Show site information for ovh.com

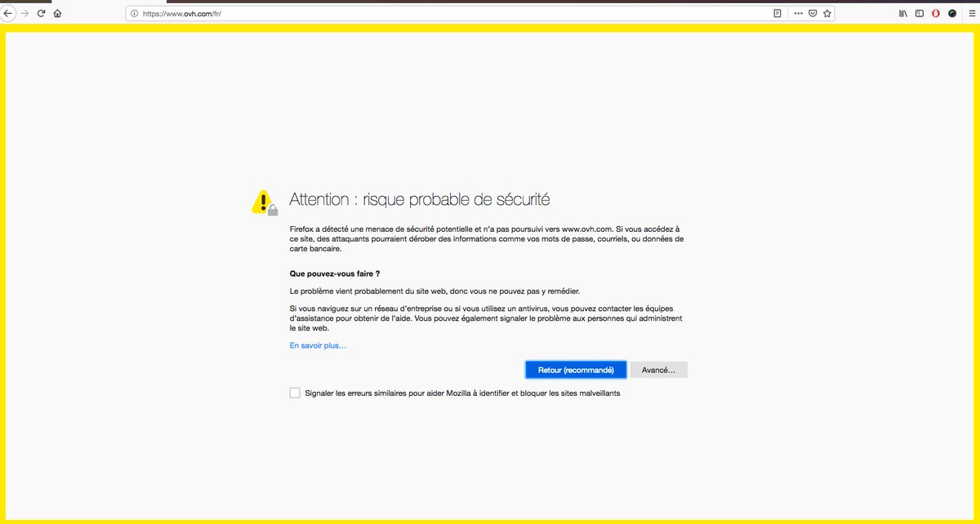135,14
